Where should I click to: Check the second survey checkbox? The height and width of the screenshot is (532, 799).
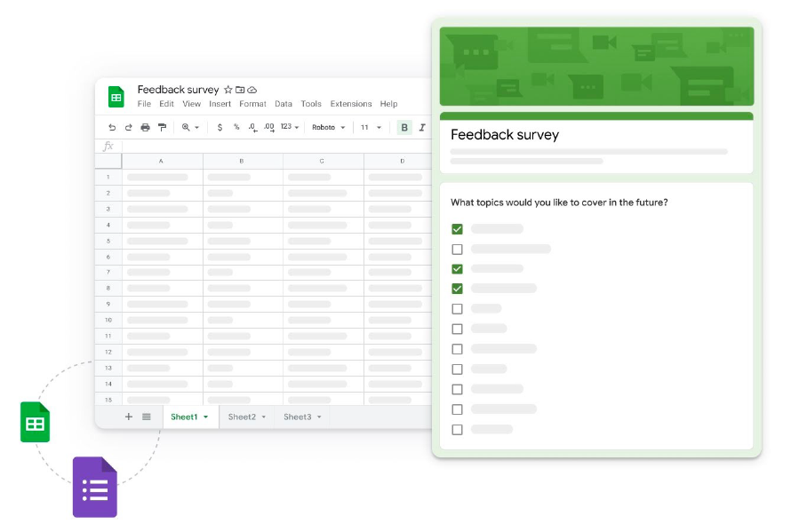click(x=457, y=250)
